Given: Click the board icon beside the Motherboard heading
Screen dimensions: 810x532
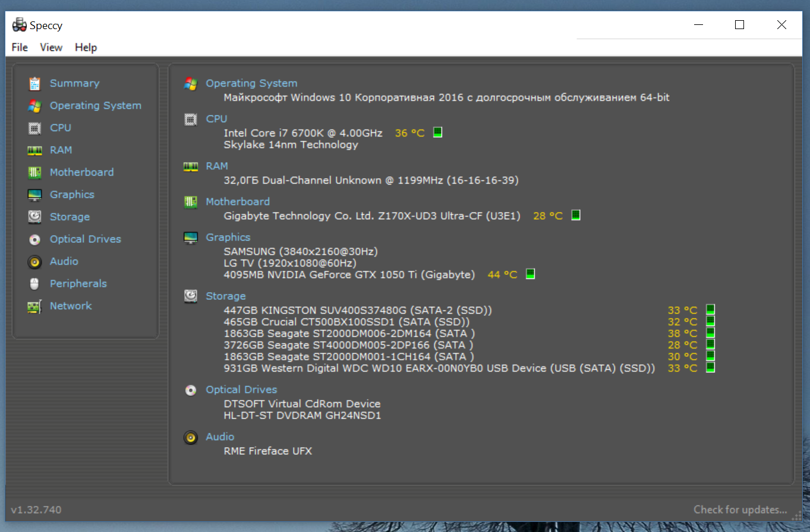Looking at the screenshot, I should (191, 202).
